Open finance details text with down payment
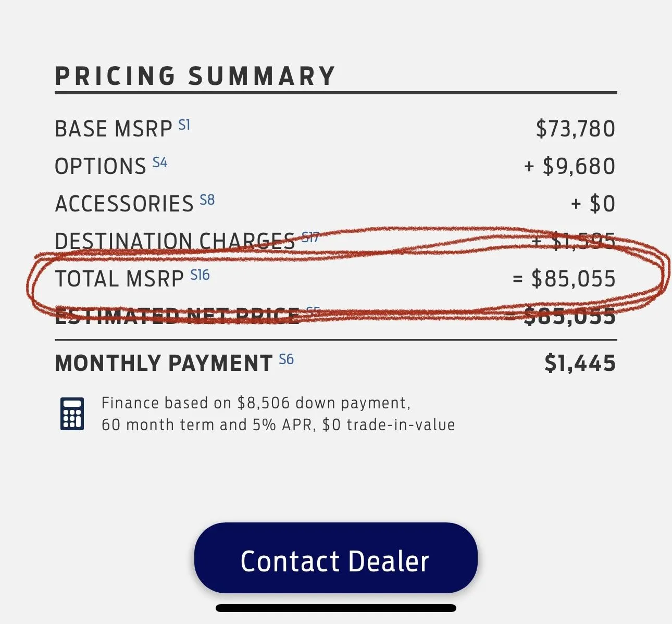This screenshot has height=624, width=672. (256, 403)
